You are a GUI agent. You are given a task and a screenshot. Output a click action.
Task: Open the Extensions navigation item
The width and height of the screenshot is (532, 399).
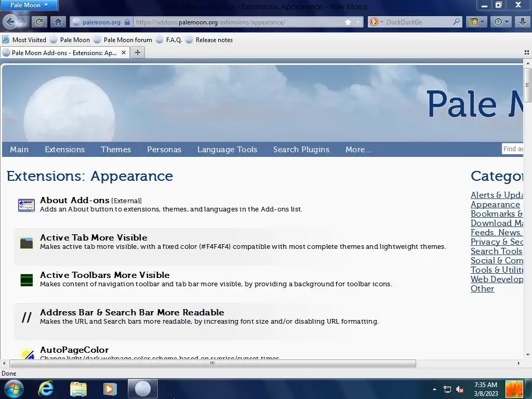64,149
